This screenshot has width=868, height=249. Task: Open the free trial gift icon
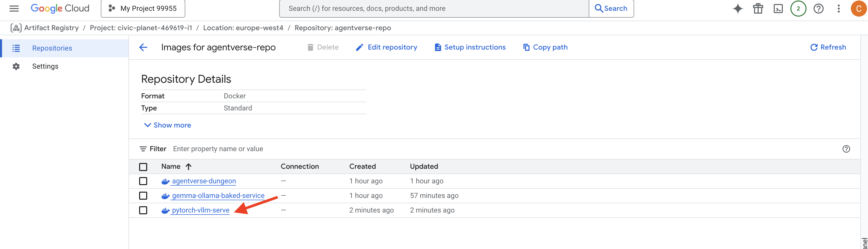click(758, 8)
